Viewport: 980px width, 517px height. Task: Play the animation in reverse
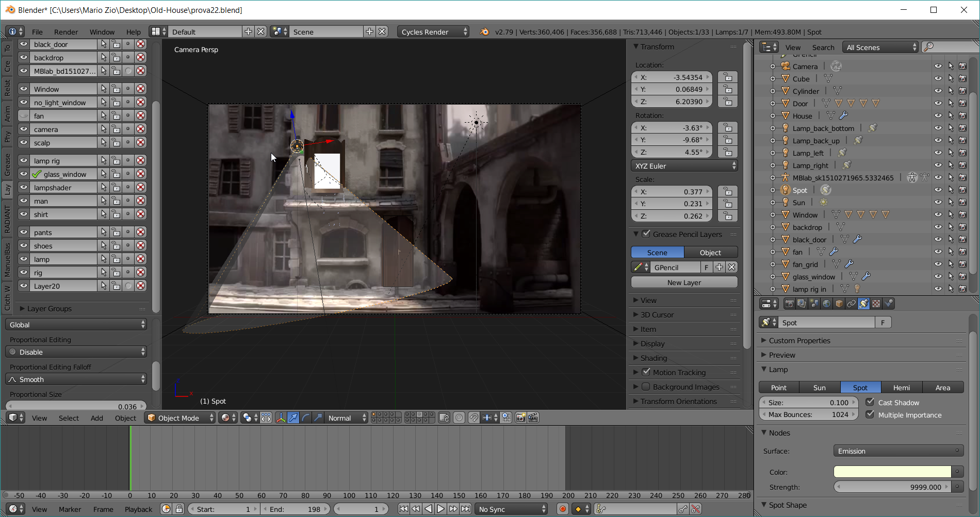coord(428,509)
